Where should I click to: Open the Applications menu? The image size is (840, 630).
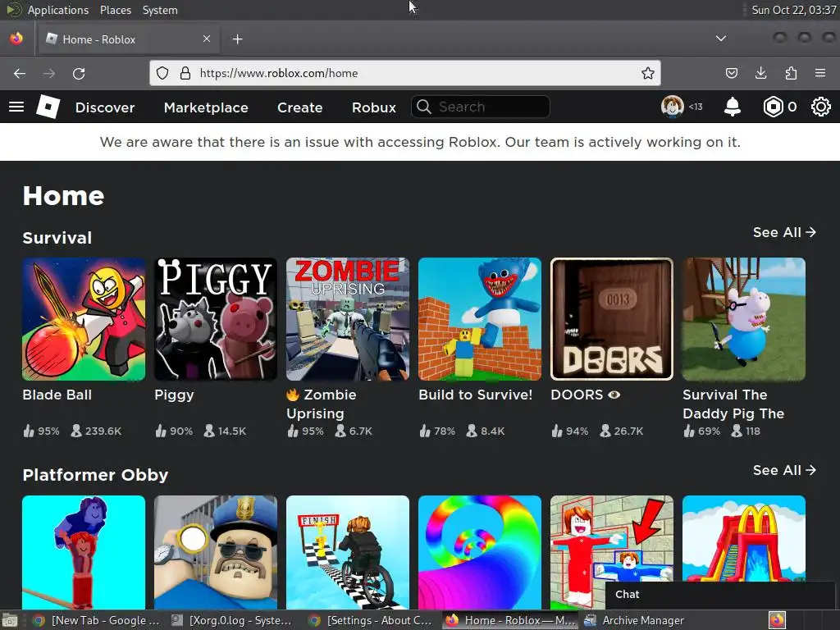click(x=58, y=10)
